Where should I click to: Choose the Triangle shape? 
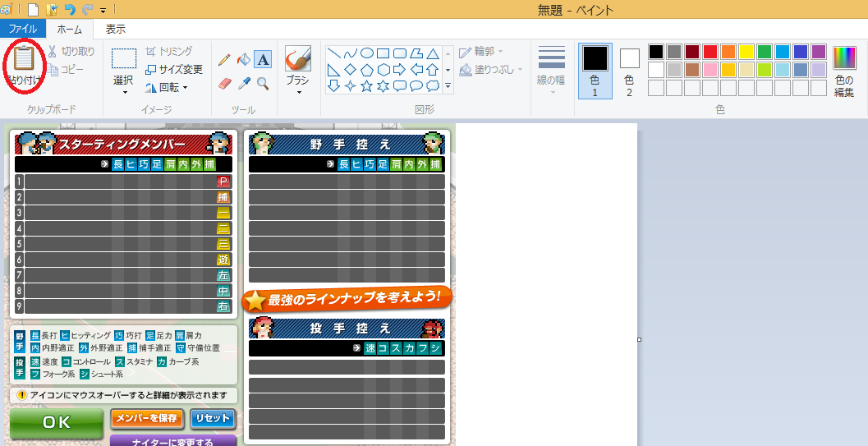point(433,53)
